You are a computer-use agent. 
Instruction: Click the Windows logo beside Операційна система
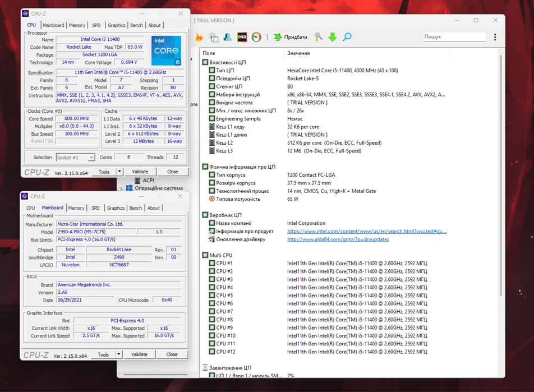point(130,188)
